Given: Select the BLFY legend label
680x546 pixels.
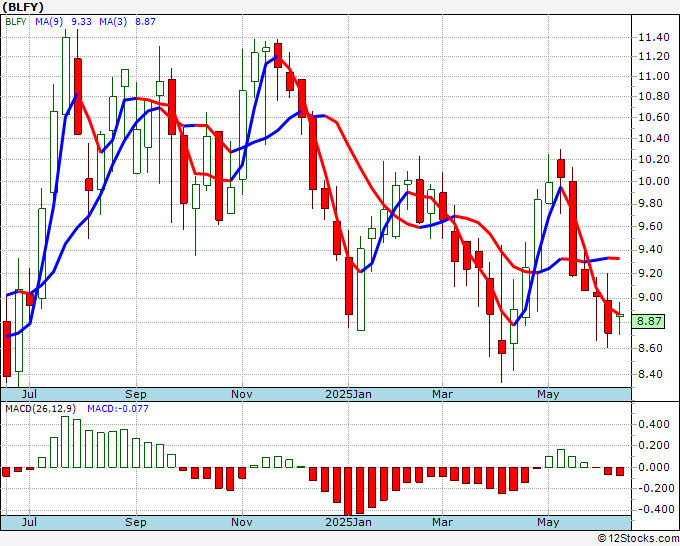Looking at the screenshot, I should [16, 21].
